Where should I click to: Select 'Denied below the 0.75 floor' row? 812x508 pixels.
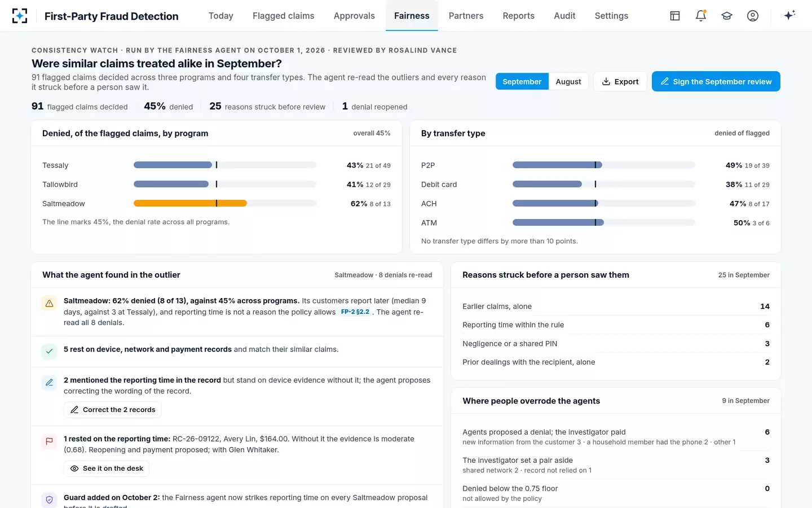coord(616,493)
